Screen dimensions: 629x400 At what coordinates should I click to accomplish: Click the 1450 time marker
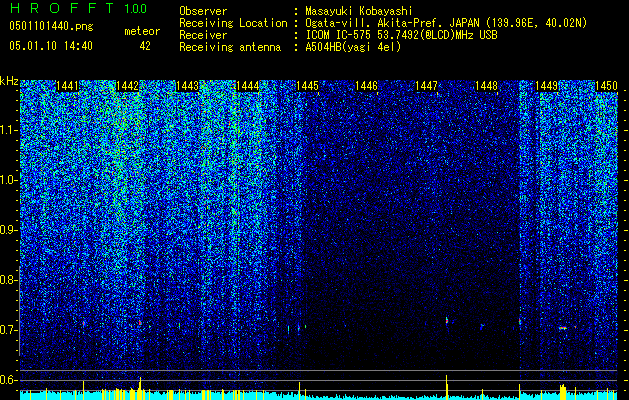tap(606, 86)
